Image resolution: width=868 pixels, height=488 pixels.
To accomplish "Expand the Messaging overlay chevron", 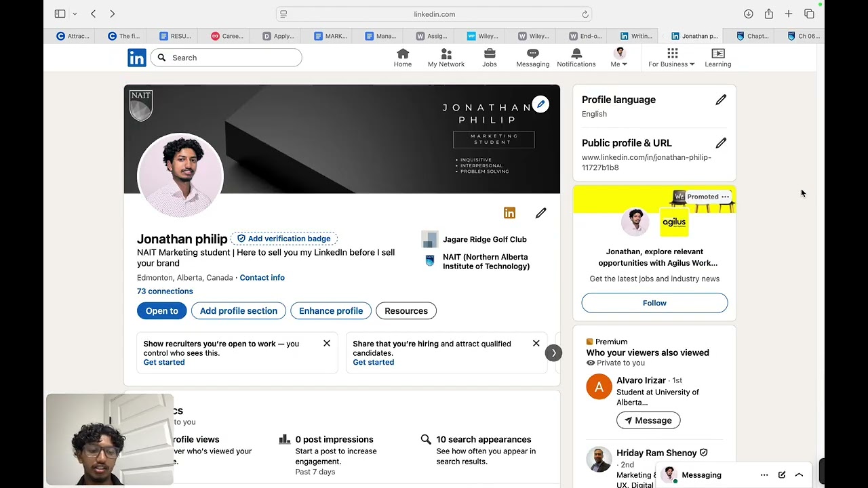I will click(x=799, y=475).
